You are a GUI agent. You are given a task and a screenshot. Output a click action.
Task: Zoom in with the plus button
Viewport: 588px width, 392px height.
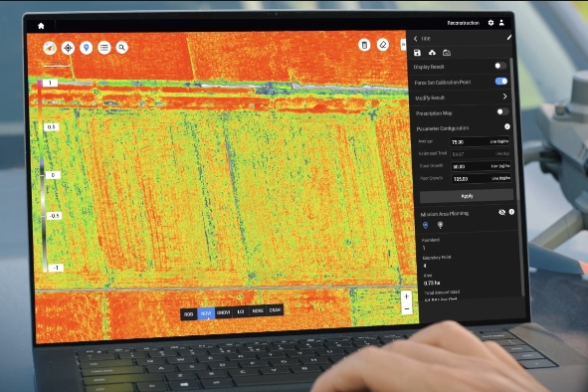[x=406, y=296]
